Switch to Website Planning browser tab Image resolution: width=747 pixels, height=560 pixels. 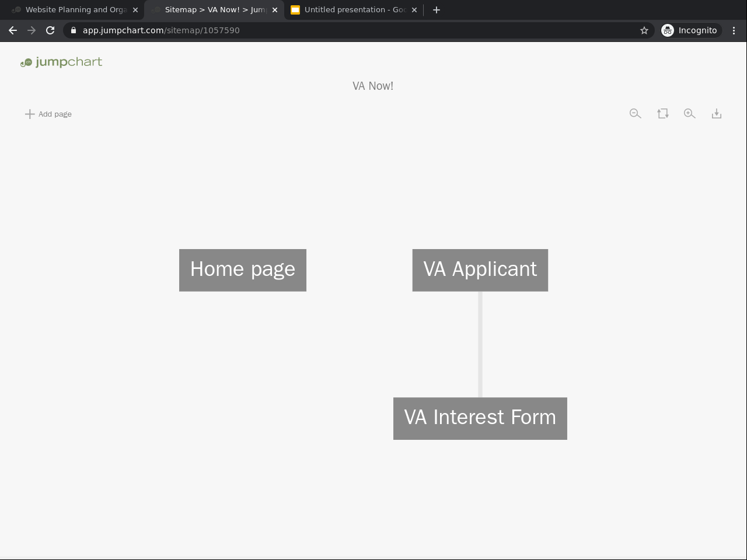(75, 10)
